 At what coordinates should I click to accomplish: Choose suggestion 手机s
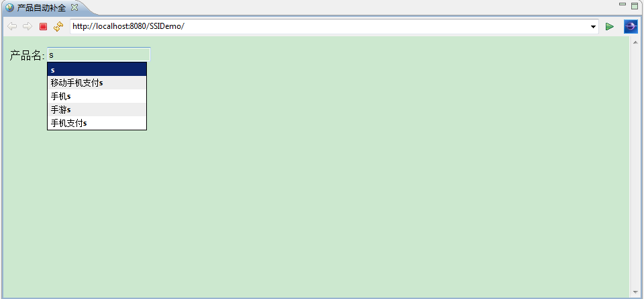click(x=97, y=96)
